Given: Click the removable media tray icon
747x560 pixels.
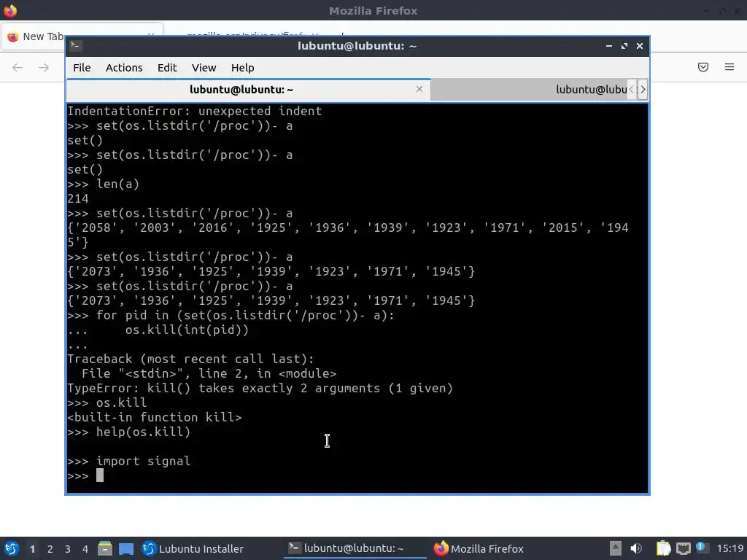Looking at the screenshot, I should (x=616, y=548).
